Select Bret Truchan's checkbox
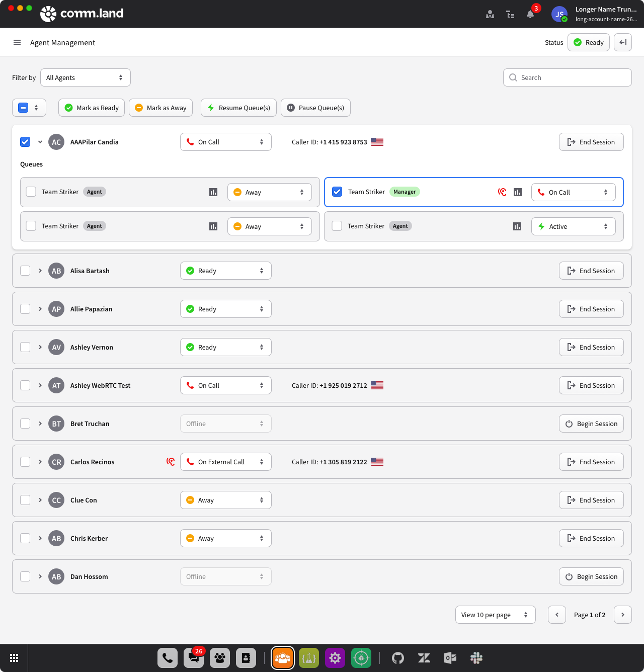The height and width of the screenshot is (672, 644). pos(25,424)
